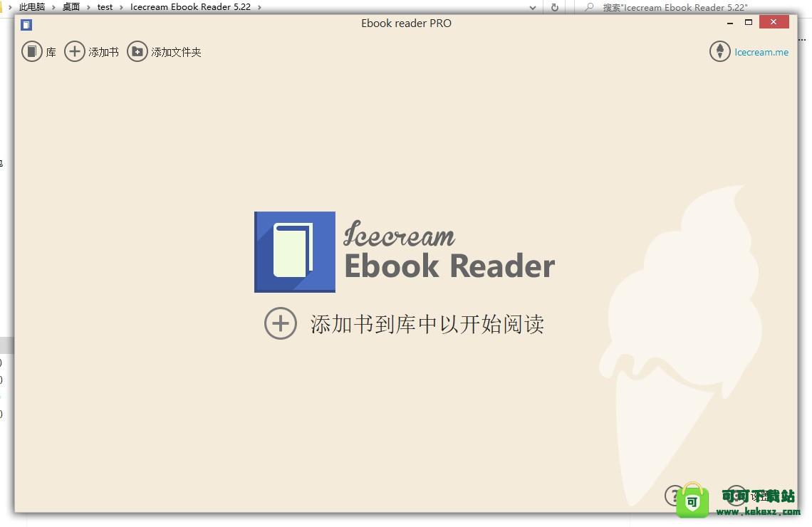Image resolution: width=812 pixels, height=527 pixels.
Task: Open the user account icon near Icecream.me
Action: tap(719, 51)
